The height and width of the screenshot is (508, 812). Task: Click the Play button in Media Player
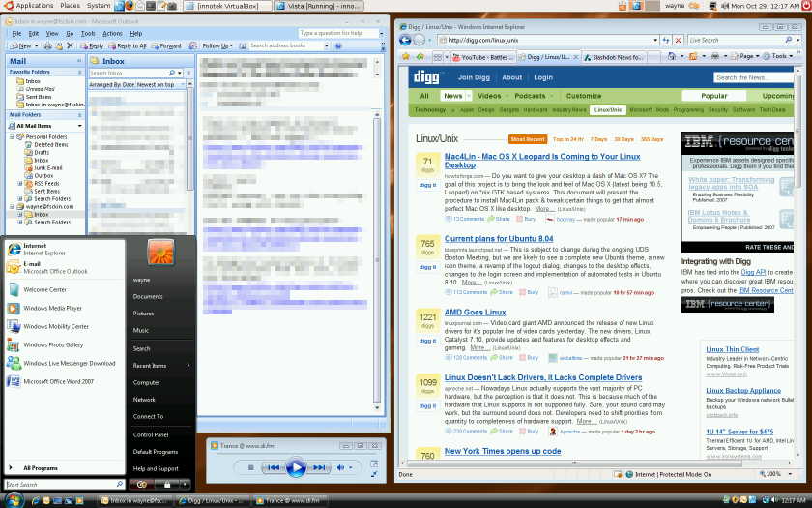click(x=296, y=467)
